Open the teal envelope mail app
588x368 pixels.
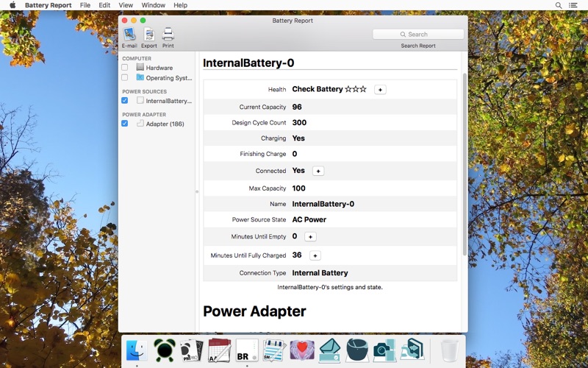tap(329, 350)
